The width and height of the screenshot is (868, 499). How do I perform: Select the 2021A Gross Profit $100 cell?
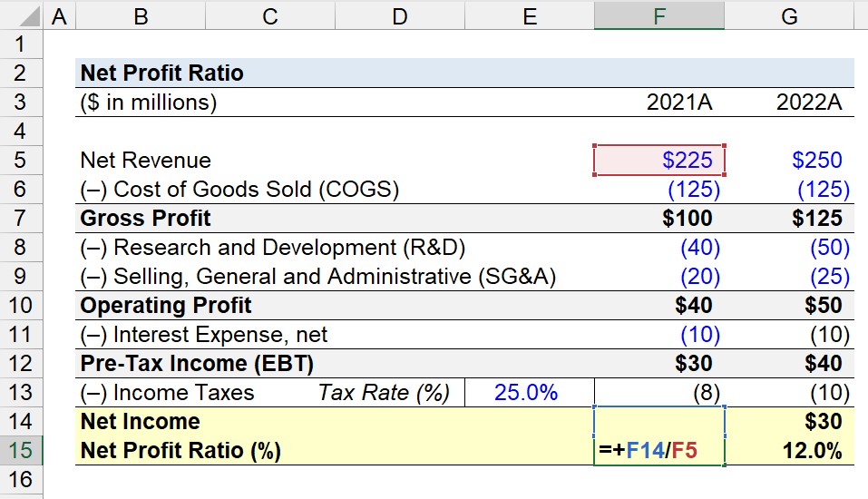[658, 219]
